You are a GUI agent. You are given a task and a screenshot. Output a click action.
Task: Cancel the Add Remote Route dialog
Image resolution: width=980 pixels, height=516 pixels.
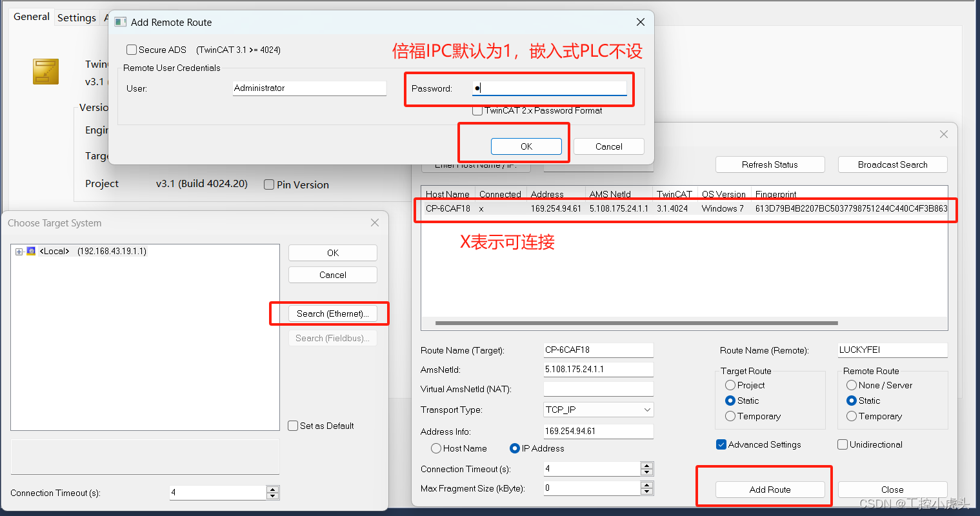(x=609, y=146)
